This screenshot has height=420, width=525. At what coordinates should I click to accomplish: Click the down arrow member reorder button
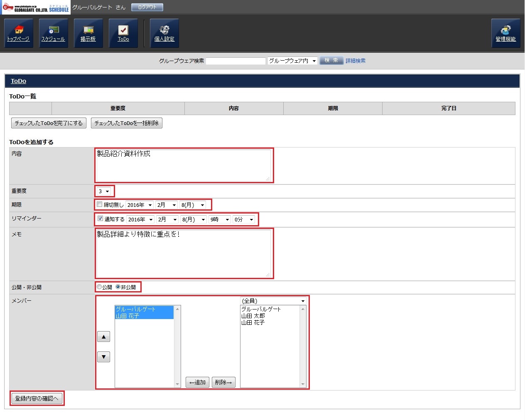point(103,357)
